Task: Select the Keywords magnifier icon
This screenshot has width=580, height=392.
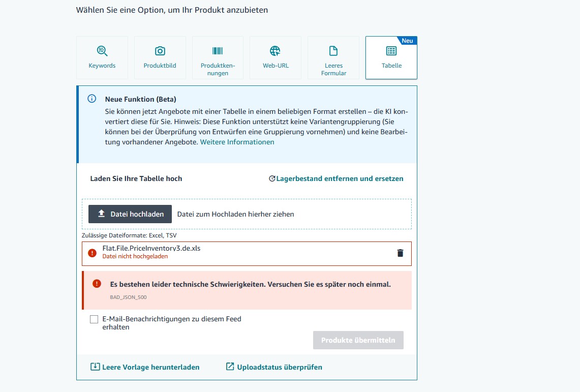Action: [x=102, y=51]
